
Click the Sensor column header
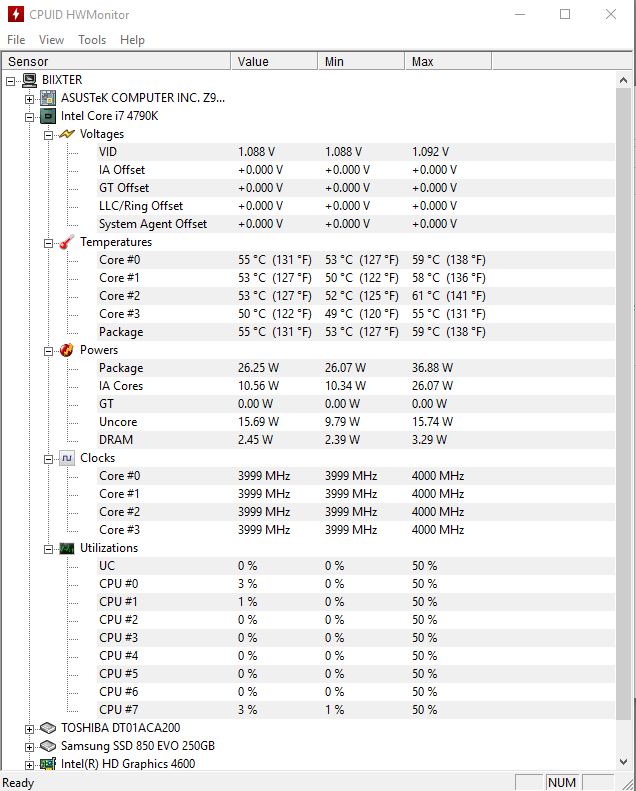coord(116,62)
